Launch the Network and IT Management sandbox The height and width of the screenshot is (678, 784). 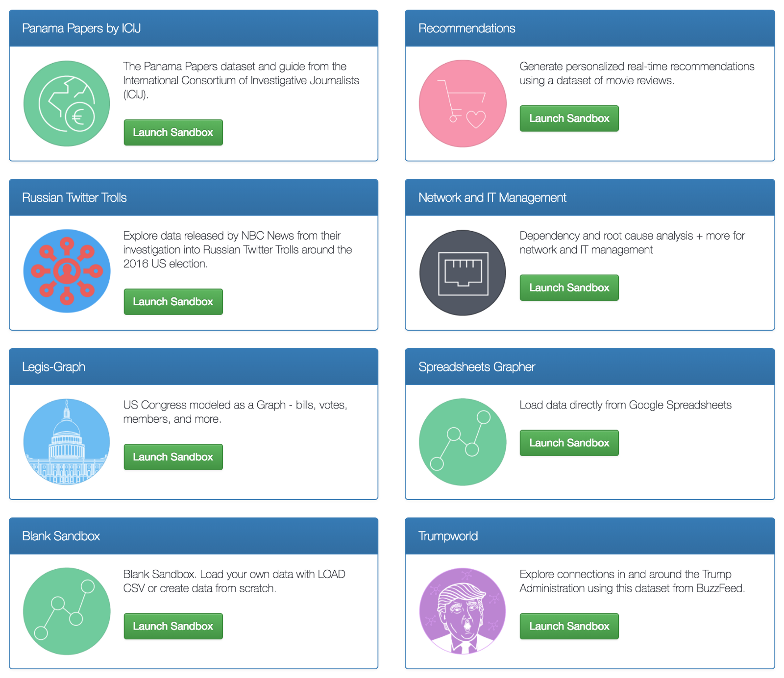point(569,288)
